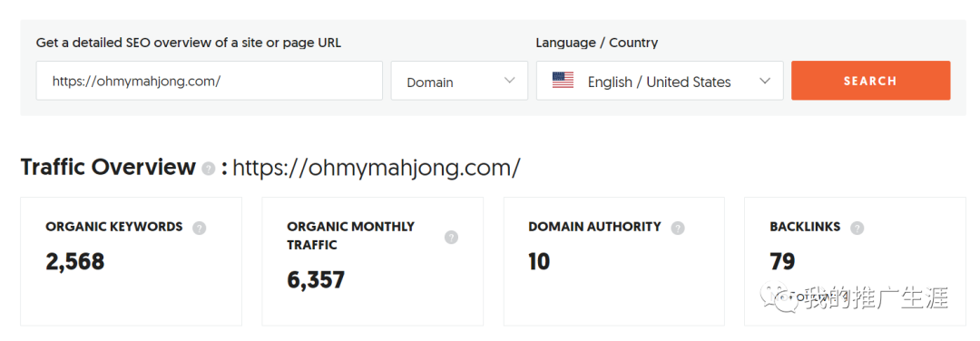Click help icon beside Backlinks
980x341 pixels.
(857, 228)
